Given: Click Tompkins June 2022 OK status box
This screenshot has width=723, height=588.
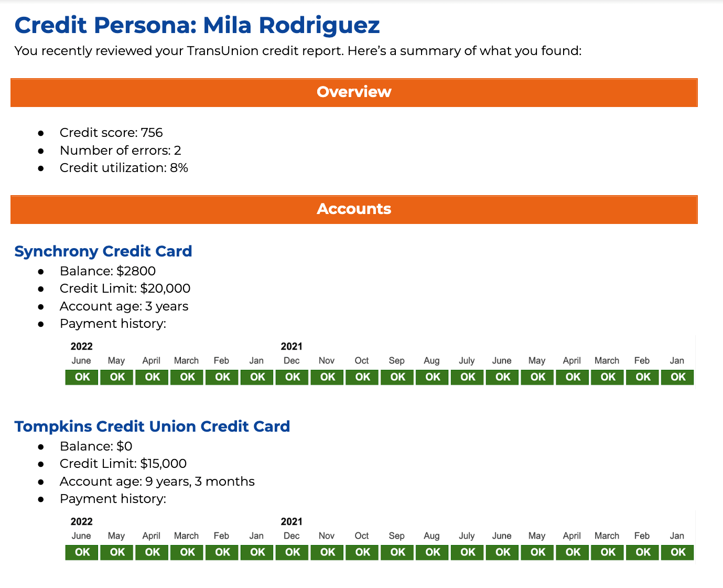Looking at the screenshot, I should coord(82,552).
